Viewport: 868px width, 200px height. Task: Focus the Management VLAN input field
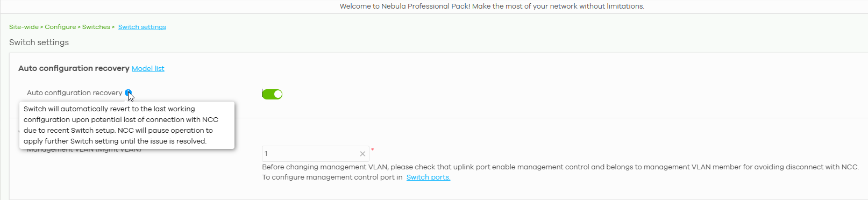pyautogui.click(x=311, y=154)
